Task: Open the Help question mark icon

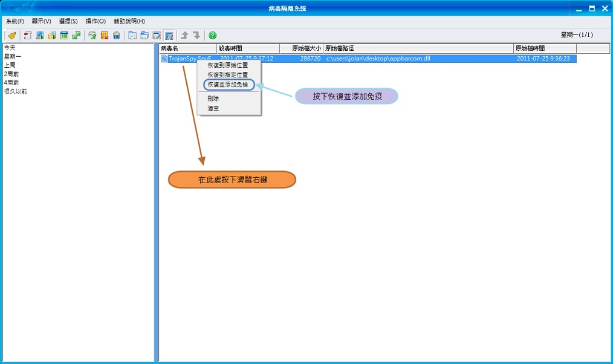Action: coord(211,34)
